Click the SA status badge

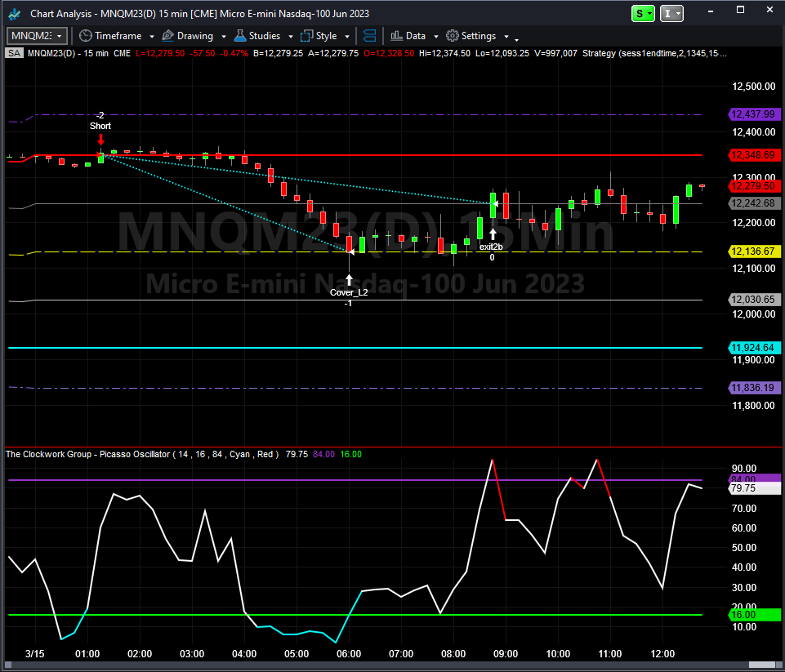coord(14,53)
